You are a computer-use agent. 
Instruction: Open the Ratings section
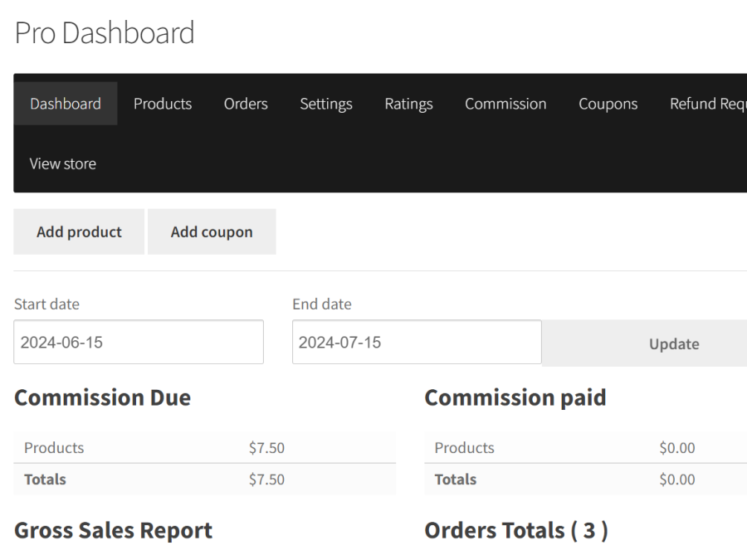[x=408, y=103]
